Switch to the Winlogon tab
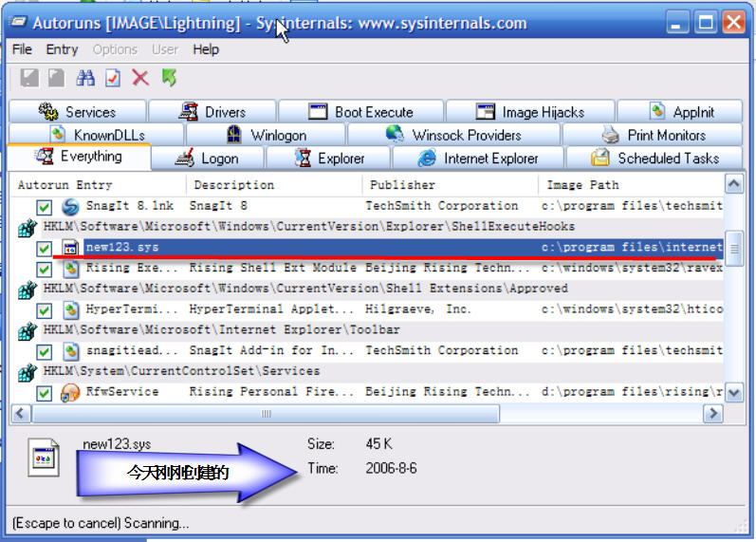 [x=266, y=135]
